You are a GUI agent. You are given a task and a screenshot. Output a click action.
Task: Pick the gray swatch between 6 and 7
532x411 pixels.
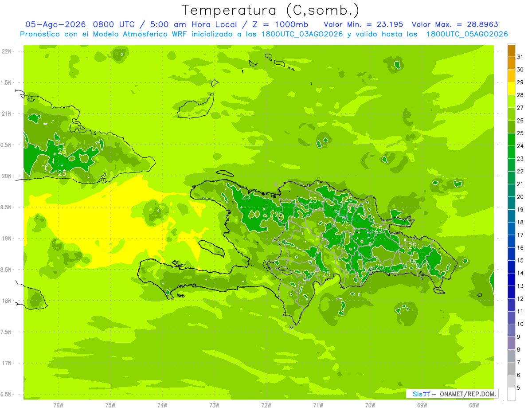[511, 368]
